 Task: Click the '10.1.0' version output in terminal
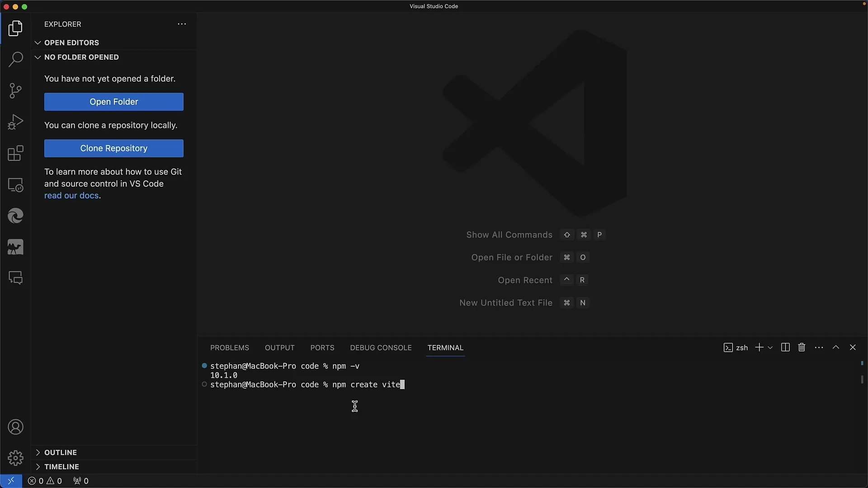(224, 375)
